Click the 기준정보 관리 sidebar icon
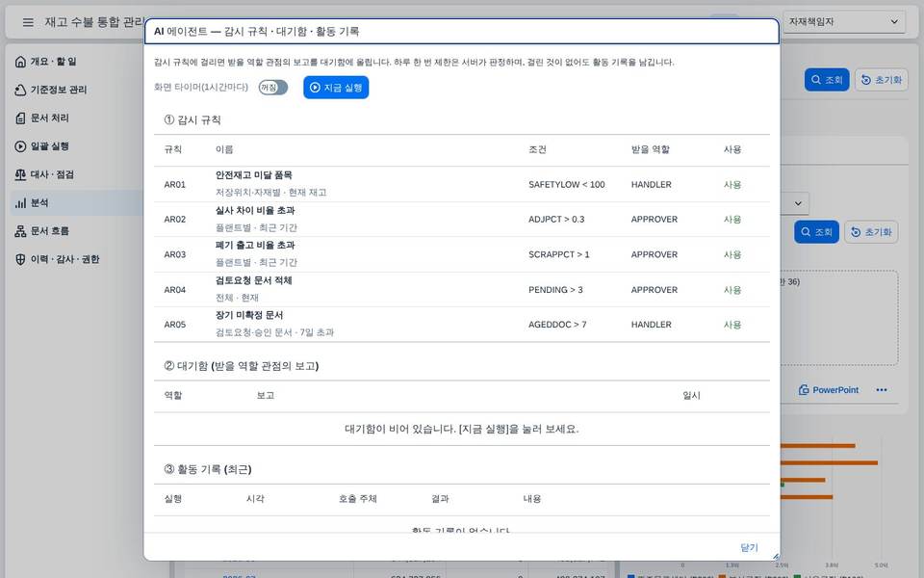924x578 pixels. 20,90
